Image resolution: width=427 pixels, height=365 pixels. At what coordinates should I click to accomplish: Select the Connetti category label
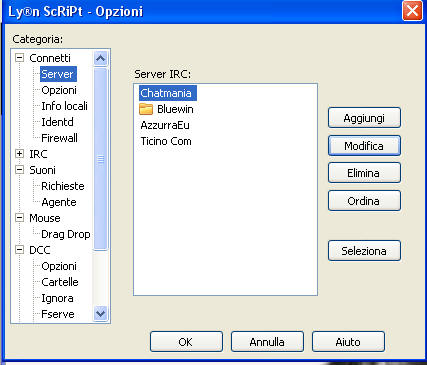[50, 58]
